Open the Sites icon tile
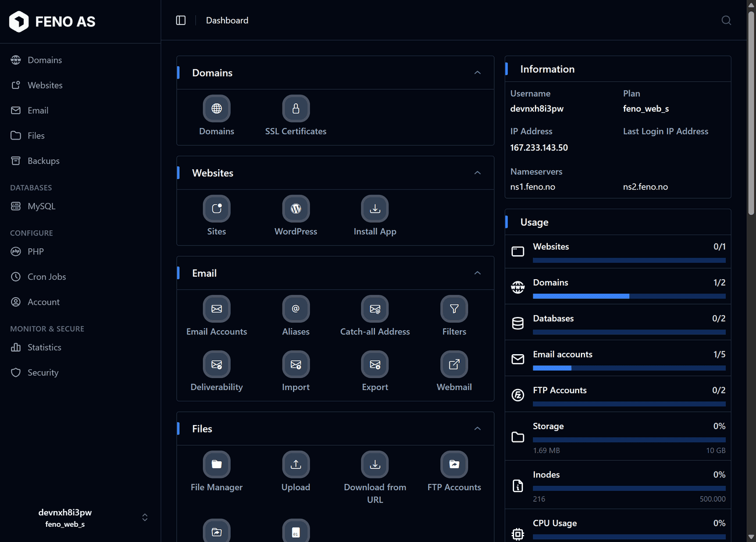The image size is (756, 542). [216, 209]
